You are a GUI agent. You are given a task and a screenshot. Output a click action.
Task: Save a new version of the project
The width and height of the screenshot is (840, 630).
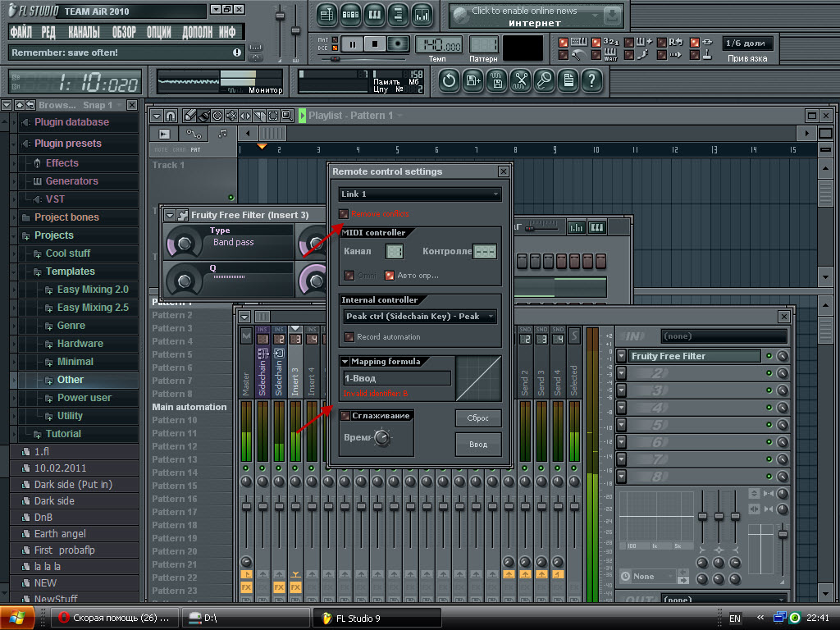click(473, 81)
